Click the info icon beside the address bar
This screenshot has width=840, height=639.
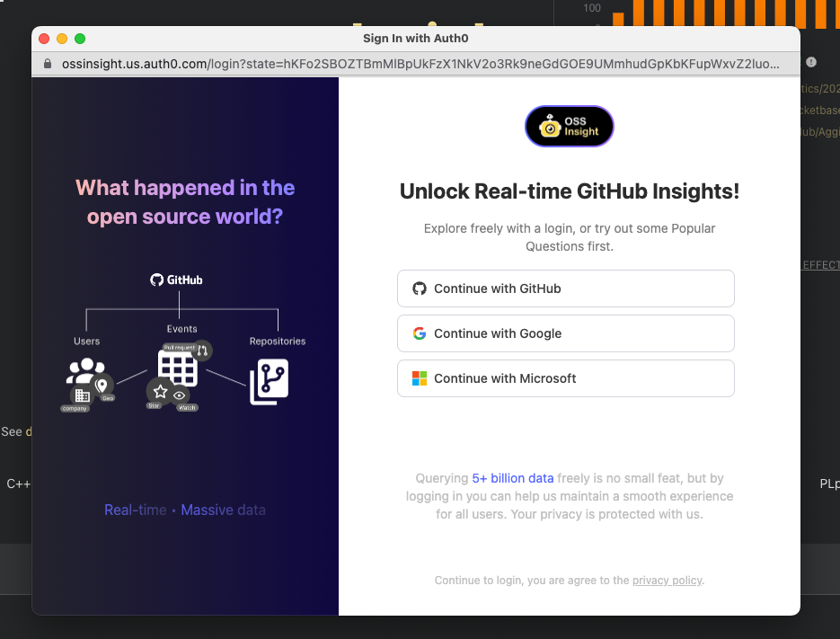click(809, 63)
